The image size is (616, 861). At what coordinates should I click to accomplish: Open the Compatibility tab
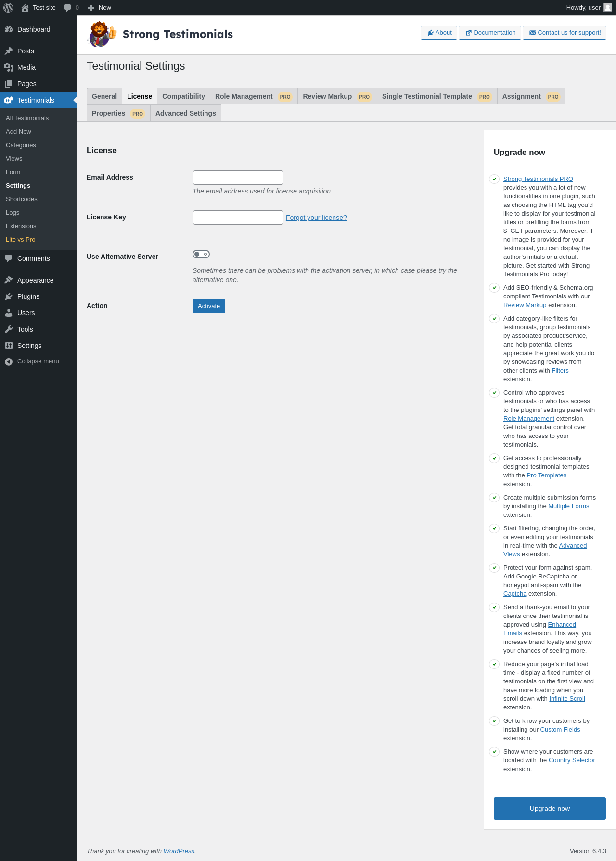point(183,96)
